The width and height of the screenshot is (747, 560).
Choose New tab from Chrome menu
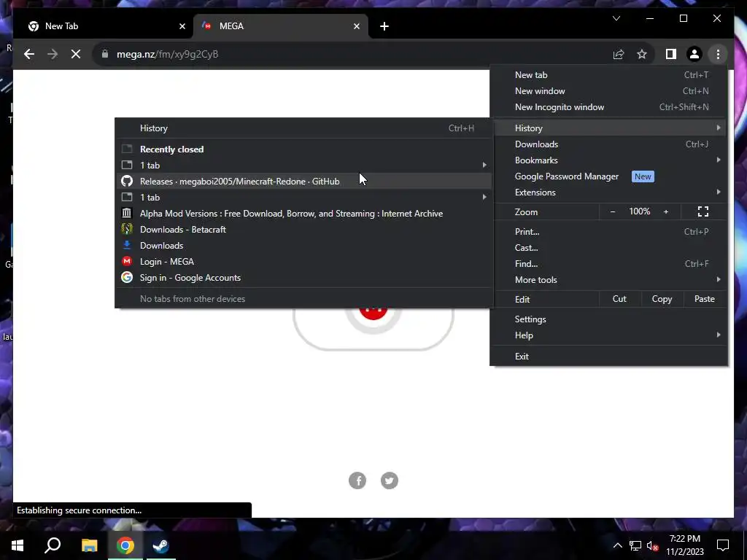point(609,75)
